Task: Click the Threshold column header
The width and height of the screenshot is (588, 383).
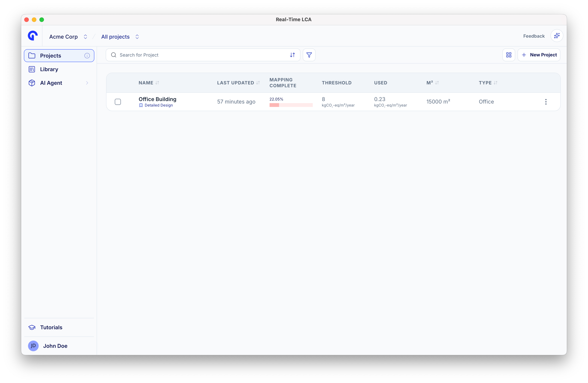Action: [x=336, y=83]
